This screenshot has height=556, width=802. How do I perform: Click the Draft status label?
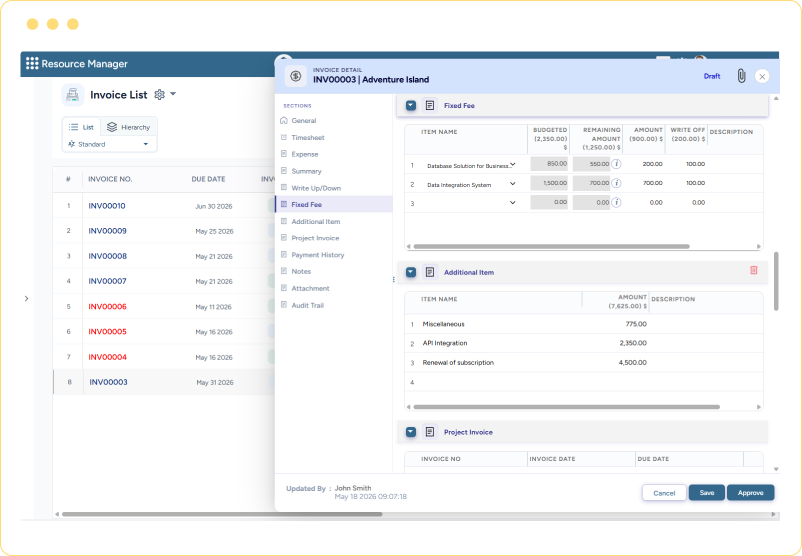pyautogui.click(x=712, y=76)
